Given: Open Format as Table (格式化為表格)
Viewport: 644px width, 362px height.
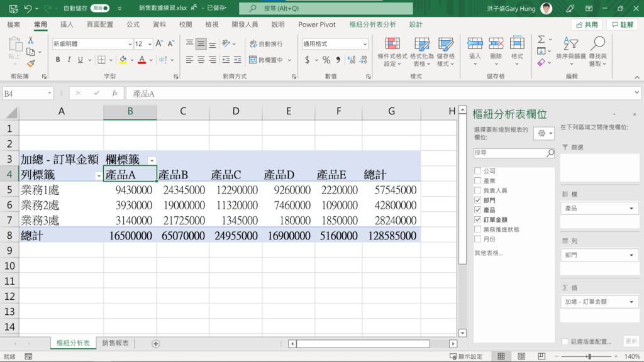Looking at the screenshot, I should point(422,52).
